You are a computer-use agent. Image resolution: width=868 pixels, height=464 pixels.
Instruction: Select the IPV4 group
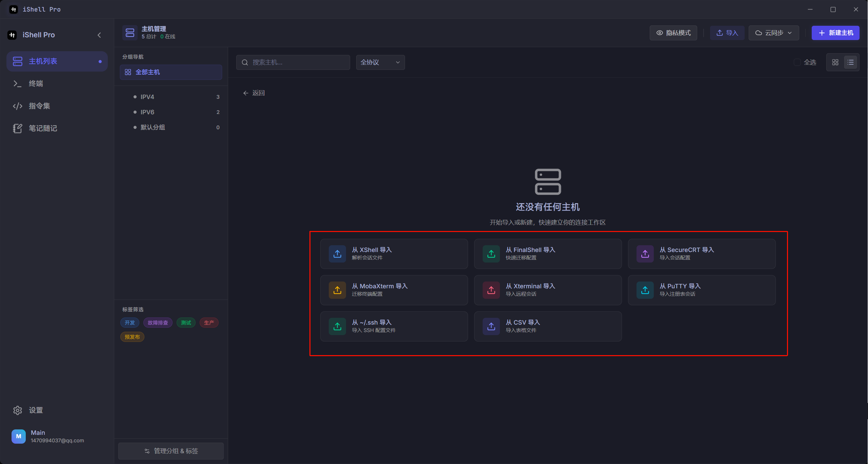[171, 97]
